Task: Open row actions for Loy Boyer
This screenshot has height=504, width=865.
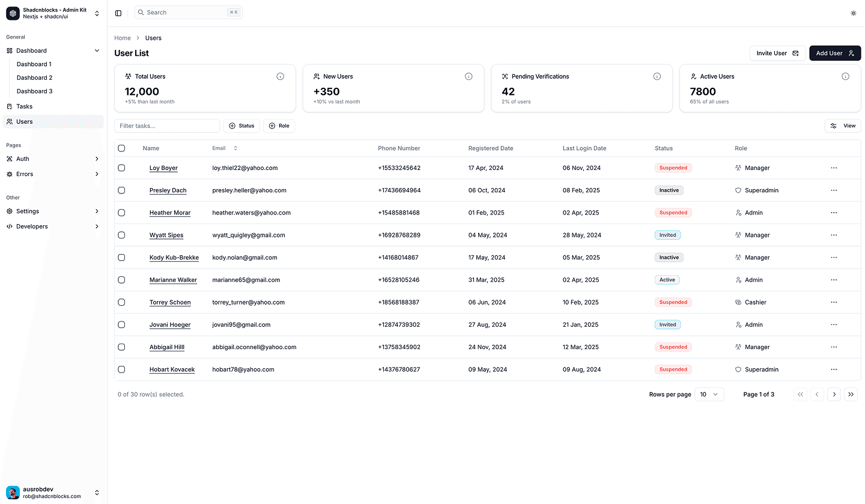Action: (x=834, y=168)
